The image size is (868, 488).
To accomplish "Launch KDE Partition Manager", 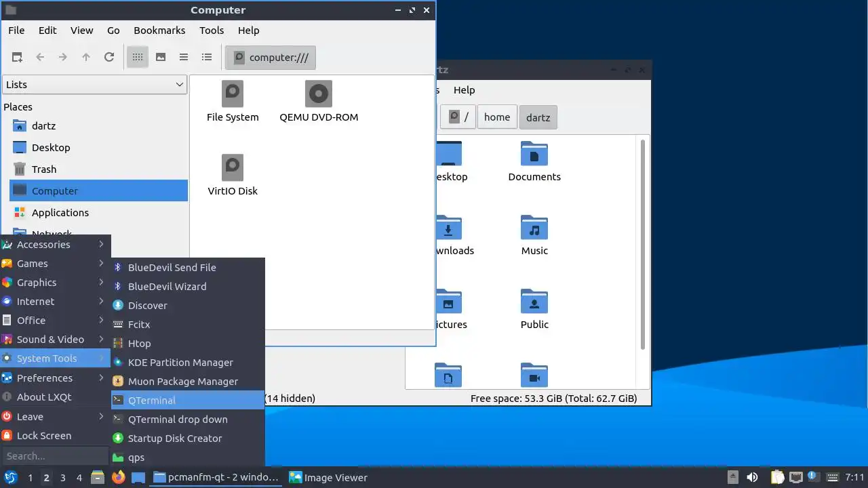I will tap(188, 363).
